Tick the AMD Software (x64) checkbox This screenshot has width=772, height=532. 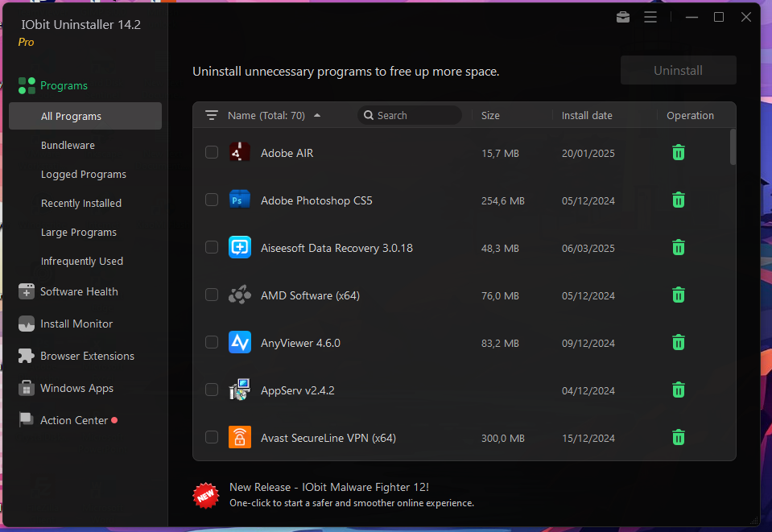tap(212, 295)
